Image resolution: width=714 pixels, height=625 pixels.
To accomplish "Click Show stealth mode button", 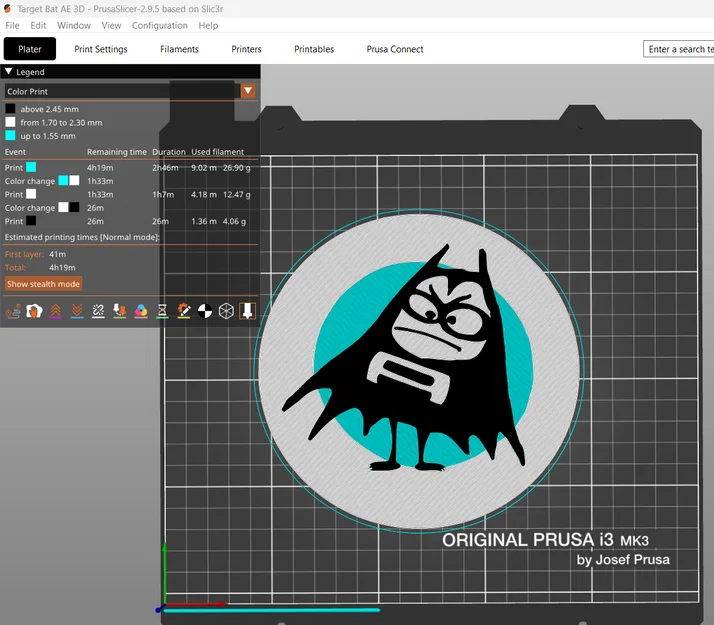I will 43,284.
